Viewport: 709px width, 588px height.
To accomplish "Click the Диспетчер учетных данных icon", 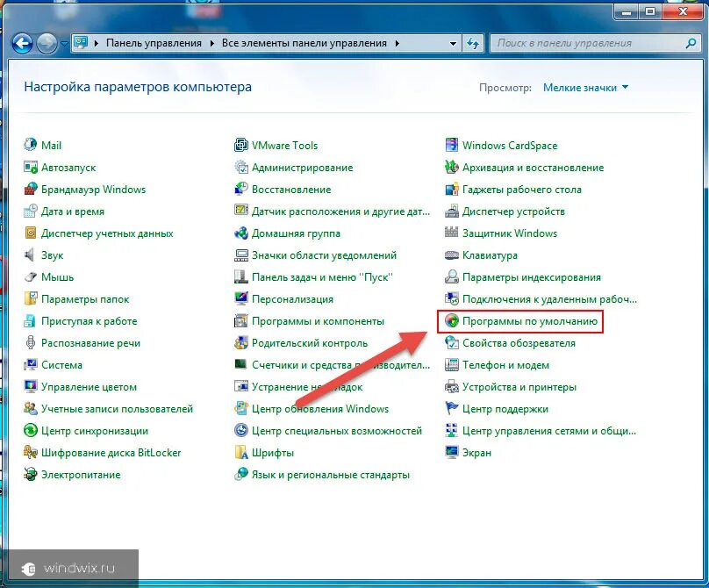I will [x=31, y=233].
